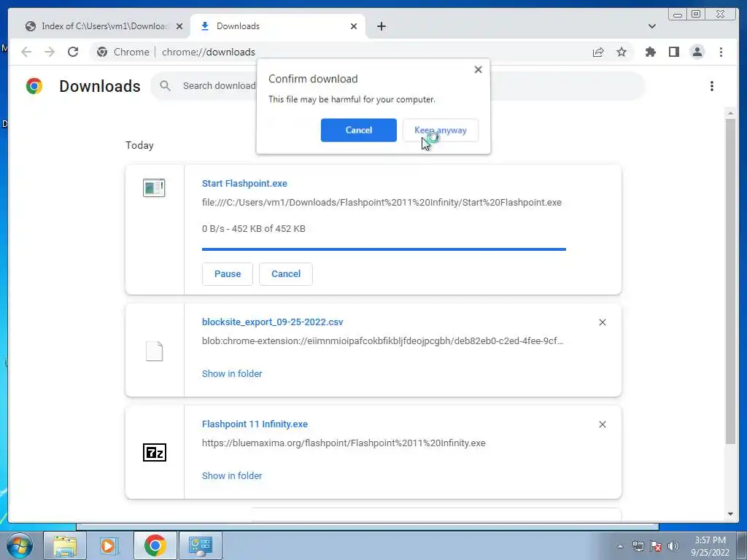Open the Windows Start menu
Image resolution: width=747 pixels, height=560 pixels.
click(x=19, y=545)
